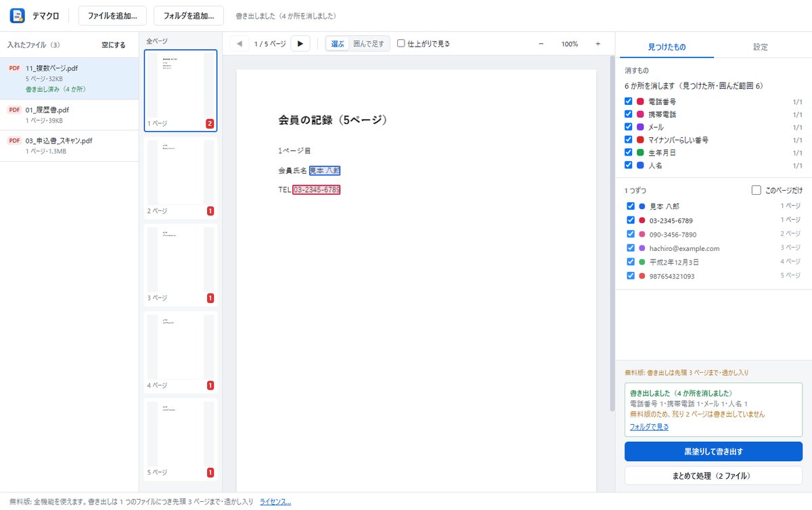This screenshot has width=812, height=510.
Task: Click PDF icon of 11_複数ページ.pdf
Action: click(x=14, y=68)
